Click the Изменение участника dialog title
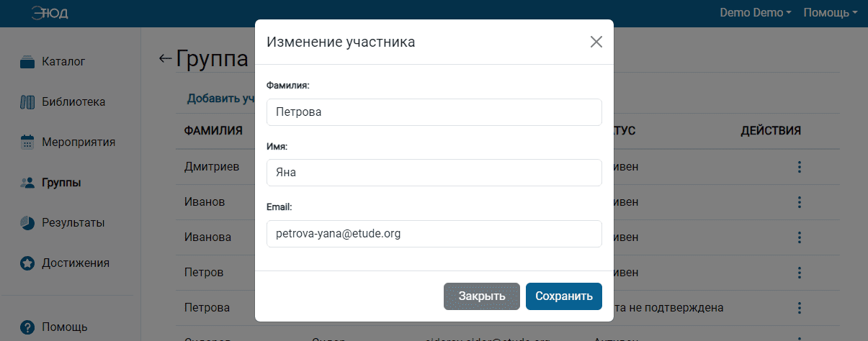This screenshot has width=868, height=341. [341, 42]
